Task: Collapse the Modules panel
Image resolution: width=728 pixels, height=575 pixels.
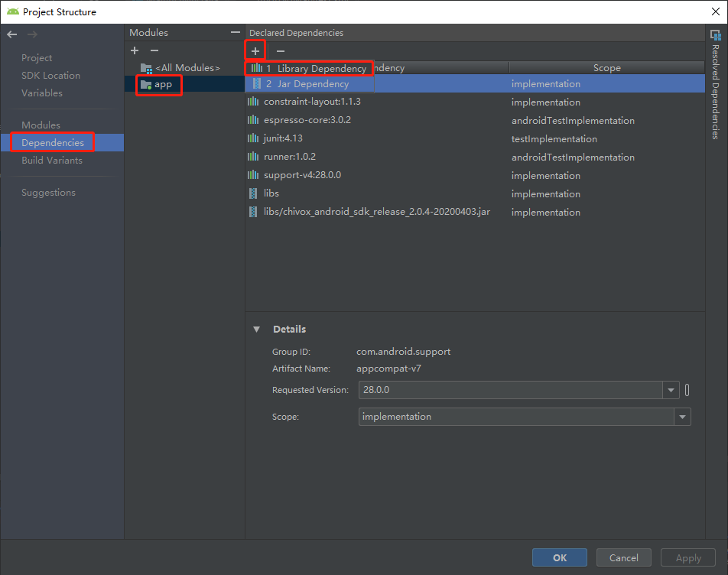Action: click(x=236, y=32)
